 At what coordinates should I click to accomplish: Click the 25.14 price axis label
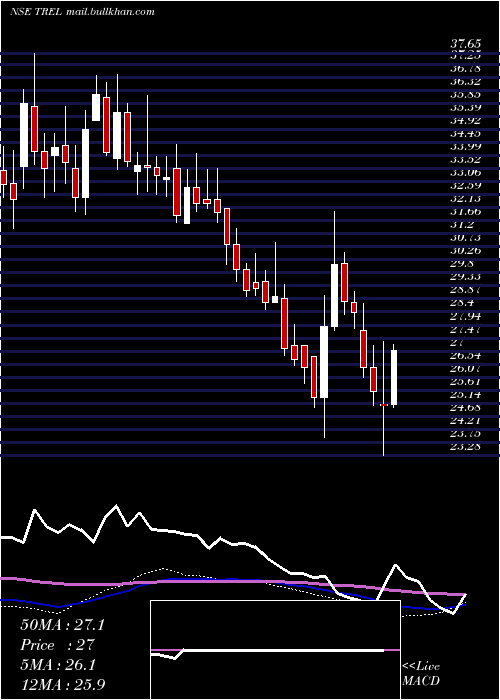[x=465, y=394]
